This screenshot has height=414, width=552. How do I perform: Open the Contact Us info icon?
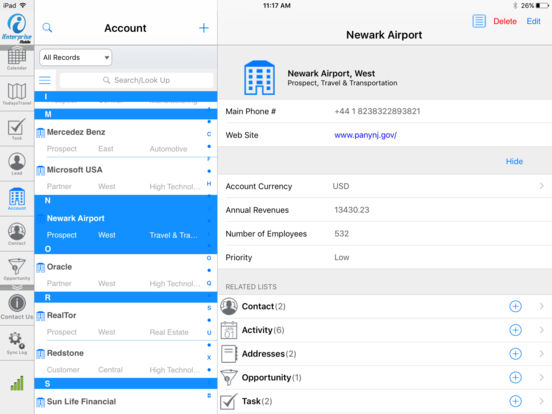[x=17, y=306]
